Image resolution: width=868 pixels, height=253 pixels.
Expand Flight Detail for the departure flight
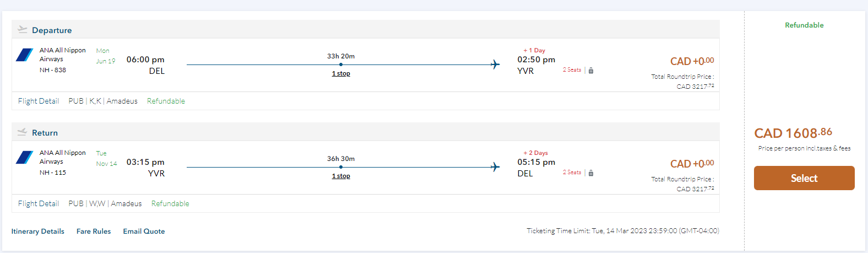tap(39, 101)
